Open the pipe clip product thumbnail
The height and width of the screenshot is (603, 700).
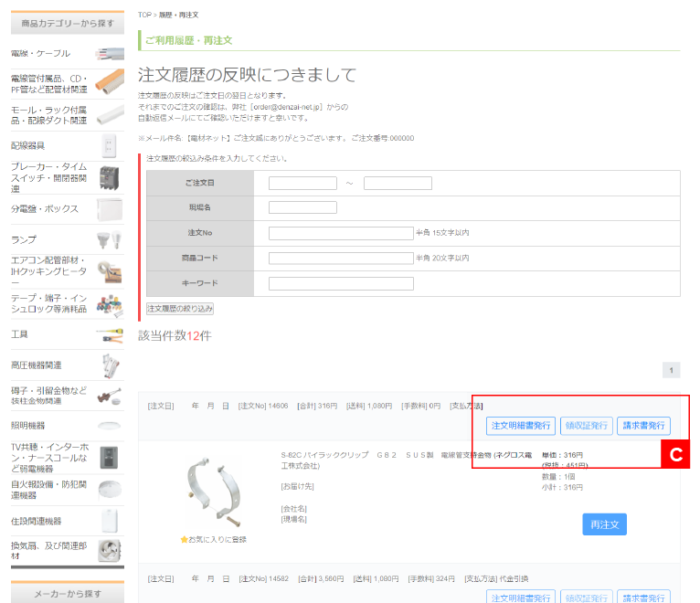pos(213,492)
